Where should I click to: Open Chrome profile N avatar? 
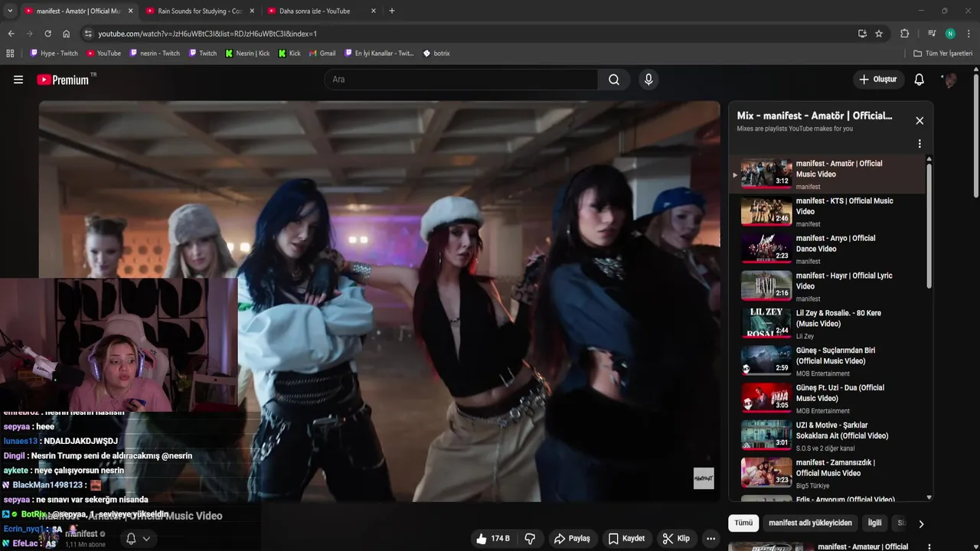tap(950, 34)
